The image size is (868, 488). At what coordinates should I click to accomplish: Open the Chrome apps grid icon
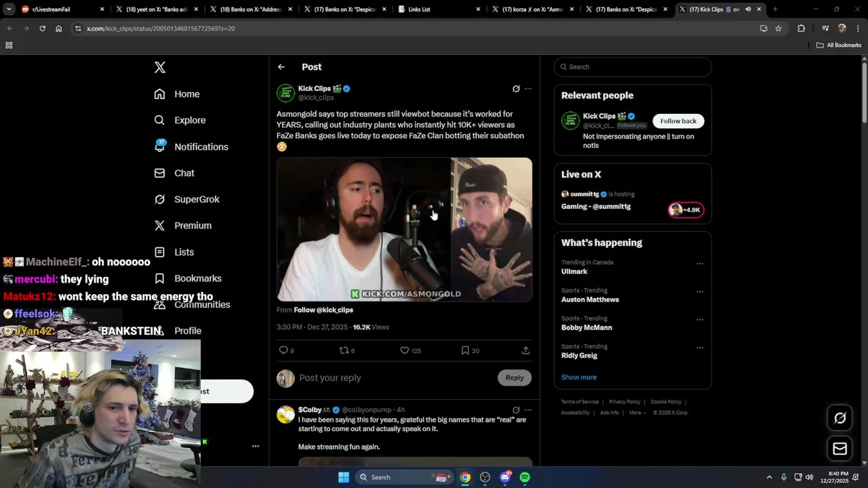(9, 45)
